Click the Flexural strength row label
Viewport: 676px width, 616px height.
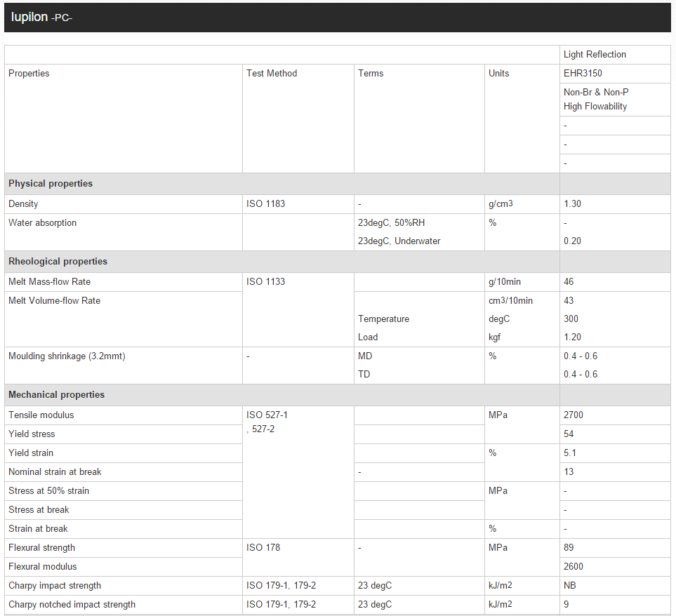[42, 547]
